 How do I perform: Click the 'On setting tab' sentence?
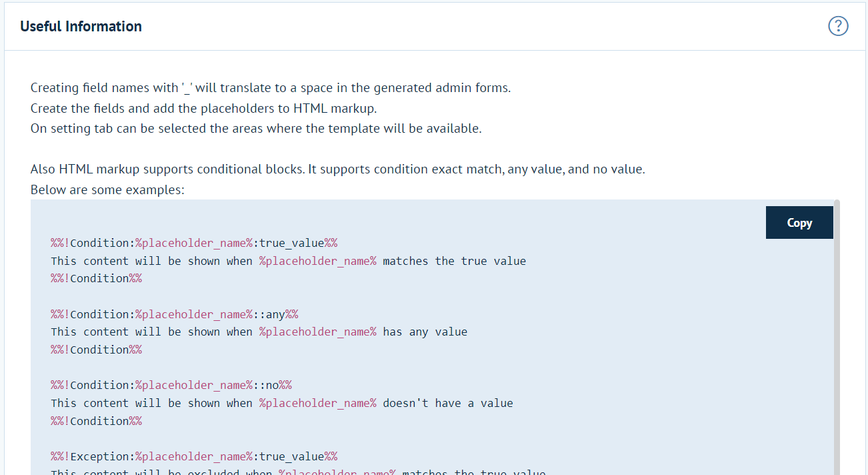click(x=255, y=128)
